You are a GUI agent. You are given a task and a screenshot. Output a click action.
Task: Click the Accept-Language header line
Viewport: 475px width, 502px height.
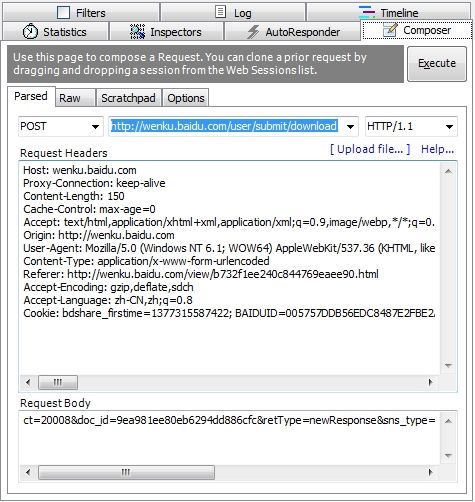tap(108, 300)
